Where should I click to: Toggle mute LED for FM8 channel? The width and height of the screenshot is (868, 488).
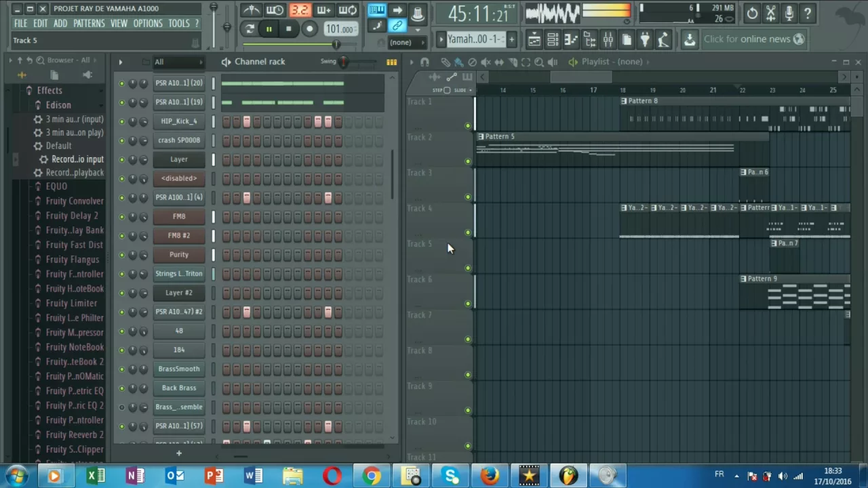(122, 216)
